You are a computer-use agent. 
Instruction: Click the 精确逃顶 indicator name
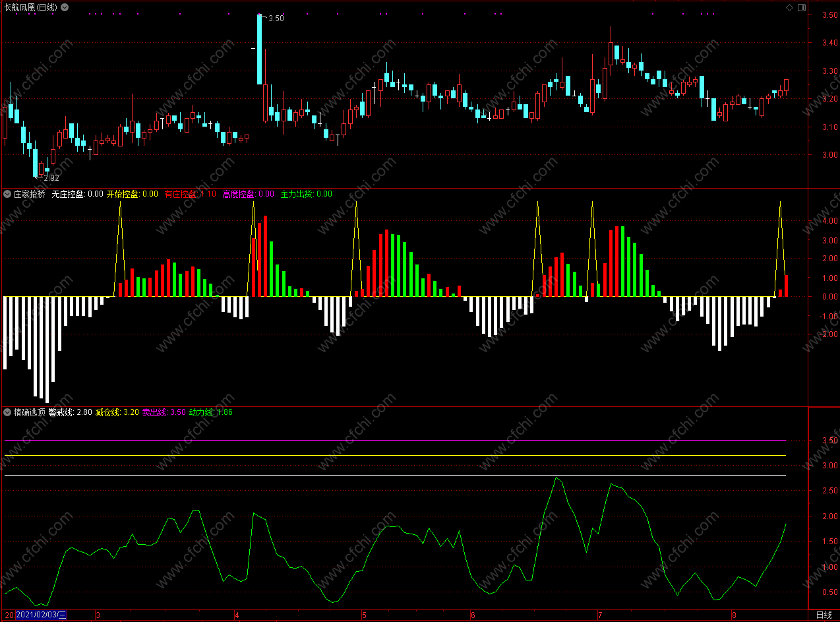(x=30, y=412)
